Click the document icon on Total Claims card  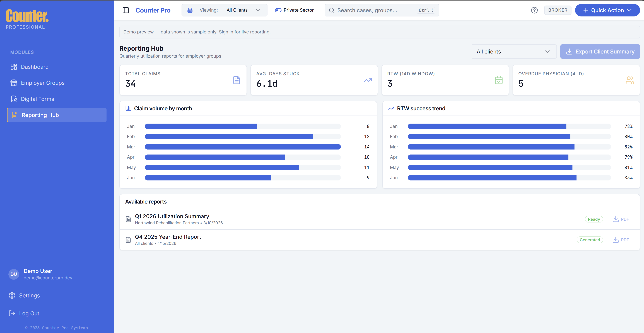click(237, 80)
